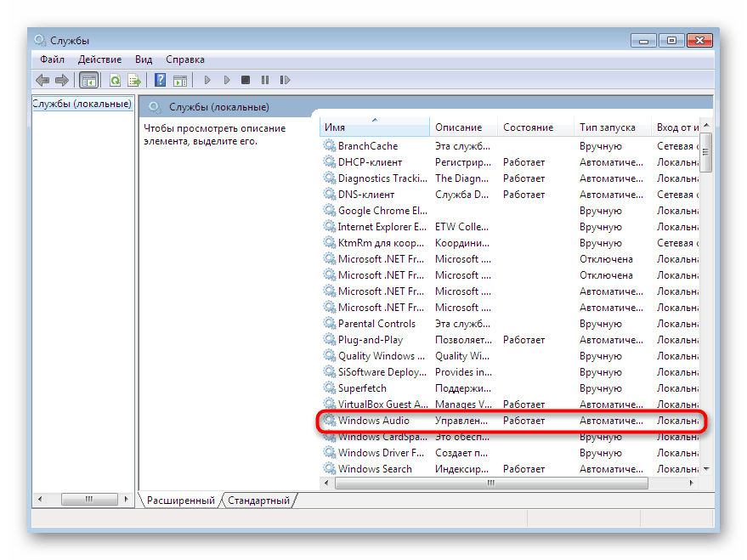
Task: Sort by the Состояние column header
Action: [x=535, y=127]
